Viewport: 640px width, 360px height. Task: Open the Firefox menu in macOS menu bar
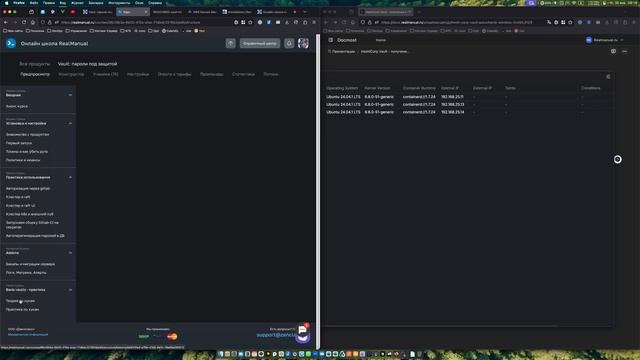tap(19, 3)
